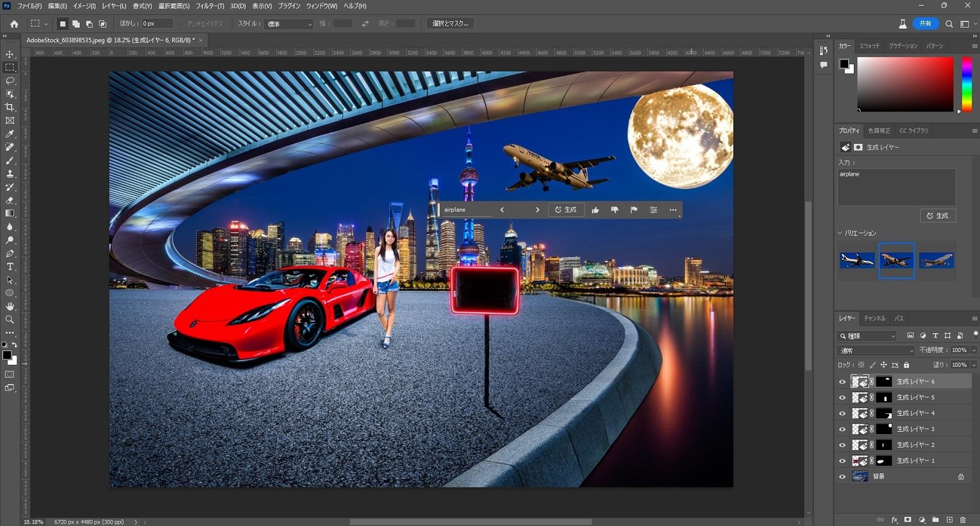Screen dimensions: 980x526
Task: Open the フィルター menu
Action: pyautogui.click(x=209, y=6)
